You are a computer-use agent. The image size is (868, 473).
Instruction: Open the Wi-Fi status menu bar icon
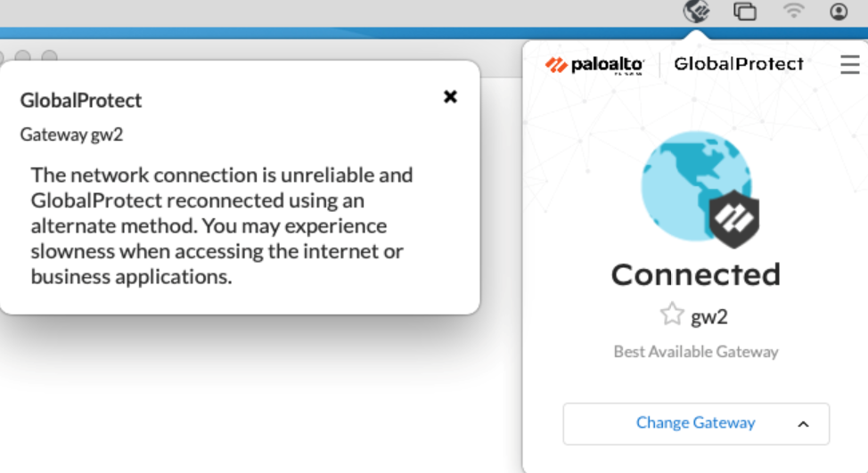coord(792,12)
